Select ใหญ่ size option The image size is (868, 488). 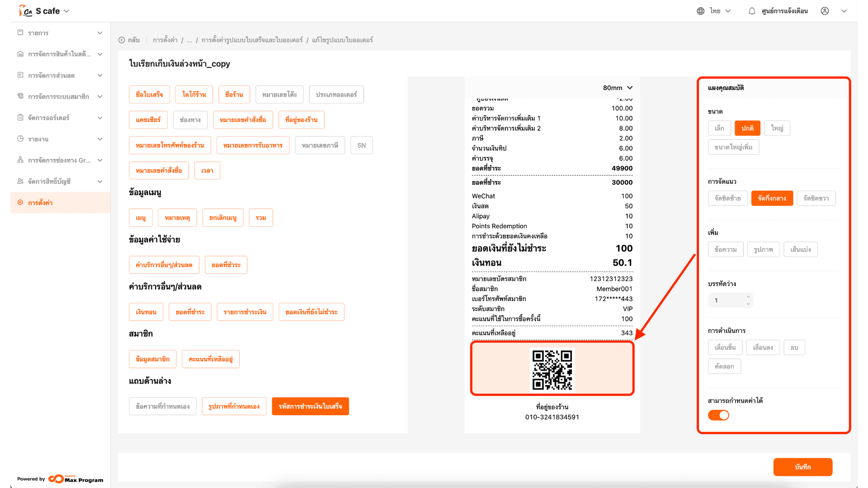(777, 128)
